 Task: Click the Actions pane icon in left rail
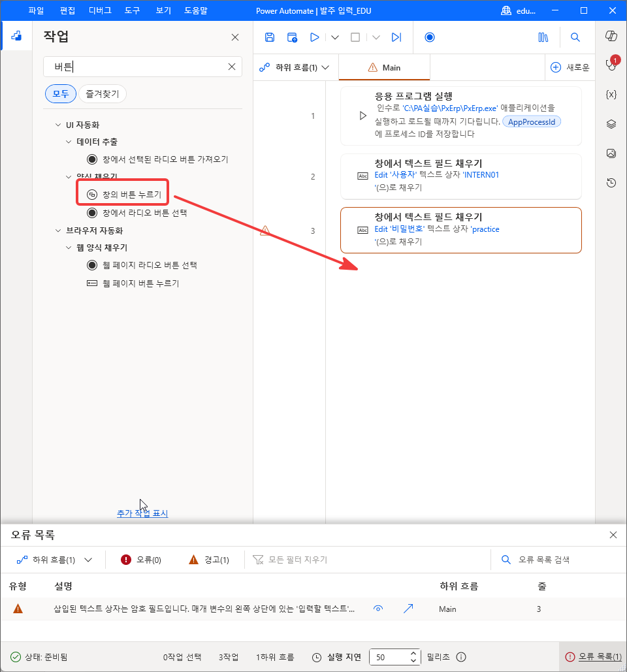[17, 36]
